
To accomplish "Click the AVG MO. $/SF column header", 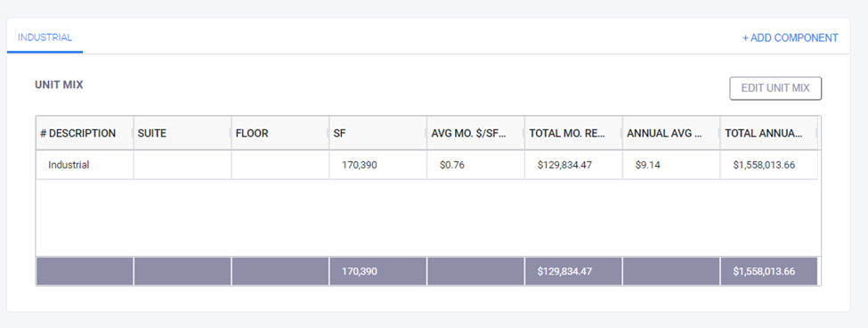I will point(476,133).
